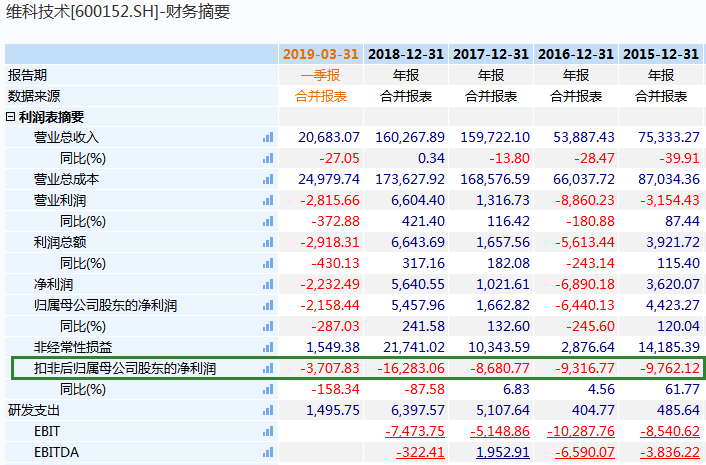Select the 一季报 report period cell
706x465 pixels.
click(321, 75)
